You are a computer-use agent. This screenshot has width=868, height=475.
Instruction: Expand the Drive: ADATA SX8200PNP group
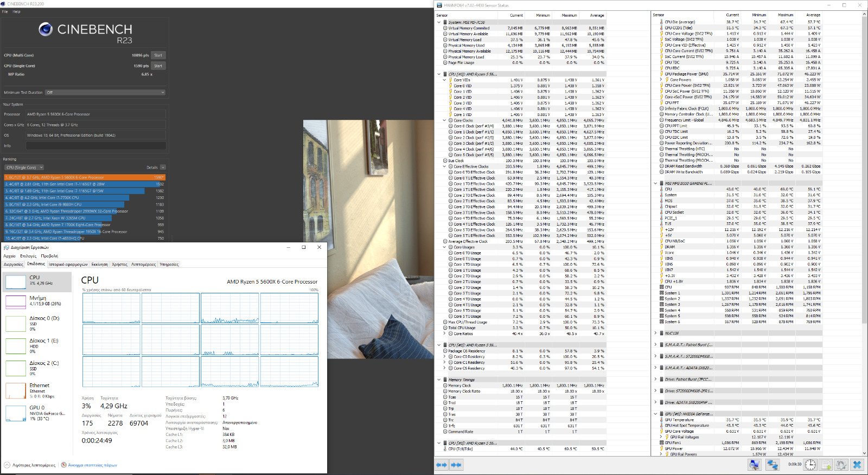pyautogui.click(x=655, y=402)
